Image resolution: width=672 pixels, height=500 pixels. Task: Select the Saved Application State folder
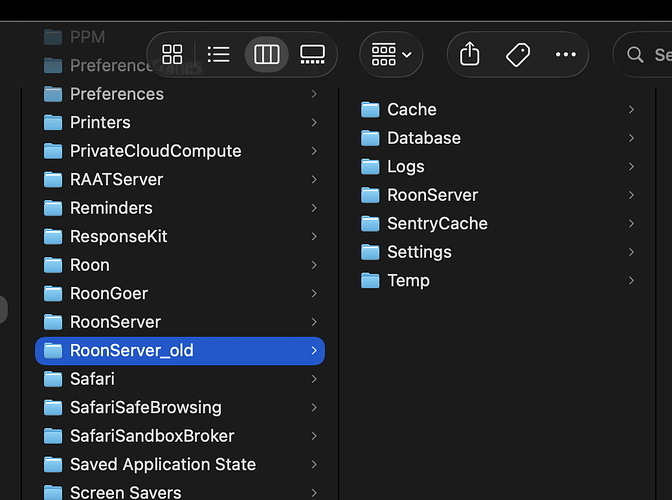pyautogui.click(x=162, y=465)
